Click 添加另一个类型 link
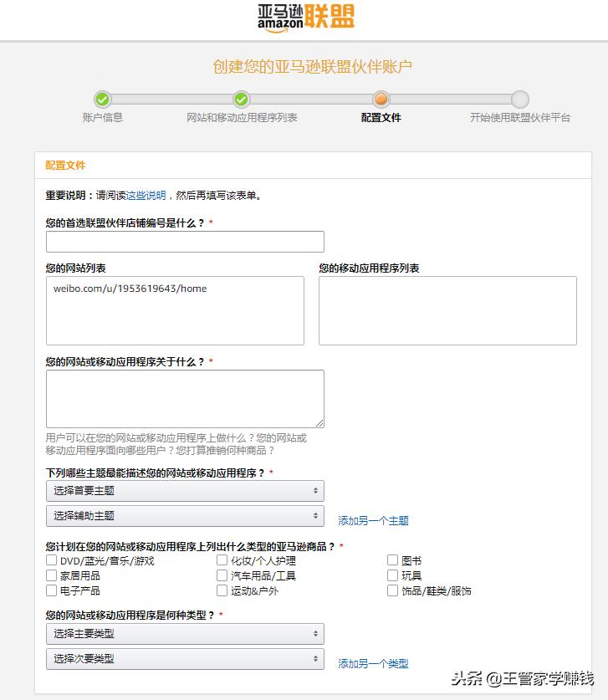The width and height of the screenshot is (608, 700). pos(373,664)
